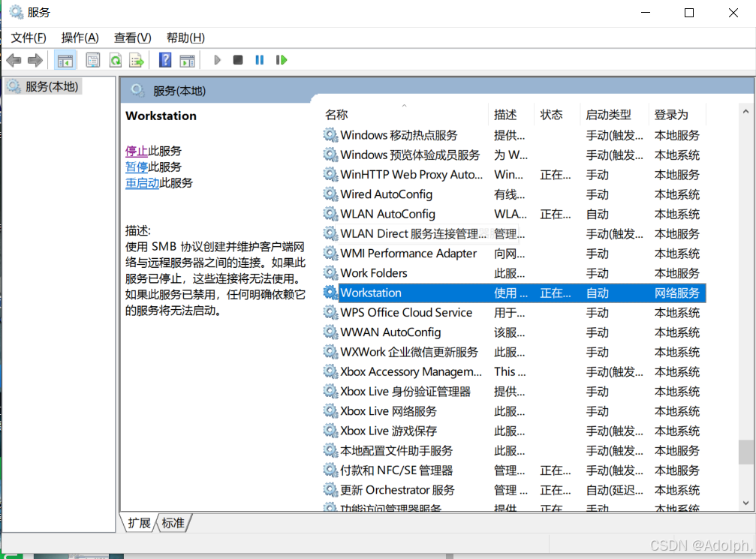
Task: Click the vertical scrollbar thumb
Action: point(746,452)
